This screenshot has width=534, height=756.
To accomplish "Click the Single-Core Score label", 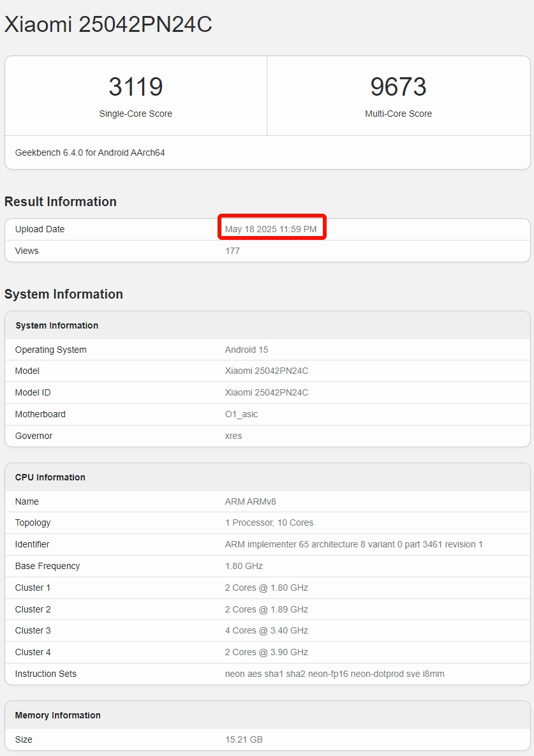I will 135,114.
